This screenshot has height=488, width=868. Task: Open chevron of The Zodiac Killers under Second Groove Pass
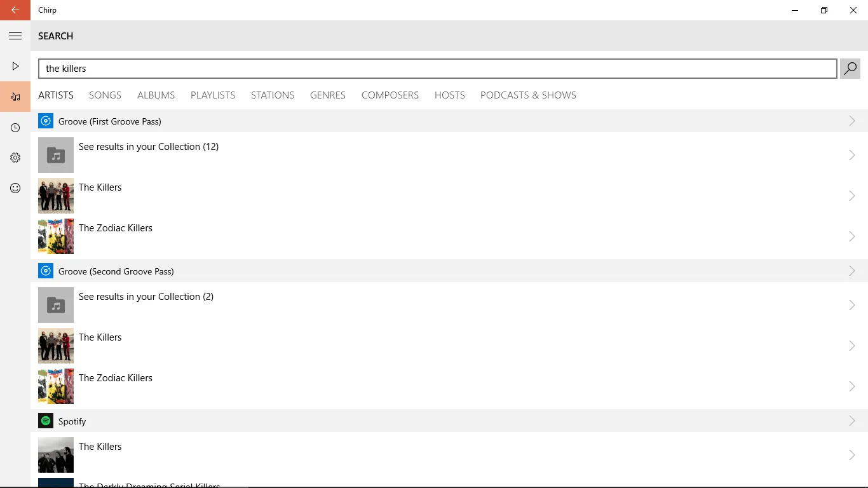(852, 386)
